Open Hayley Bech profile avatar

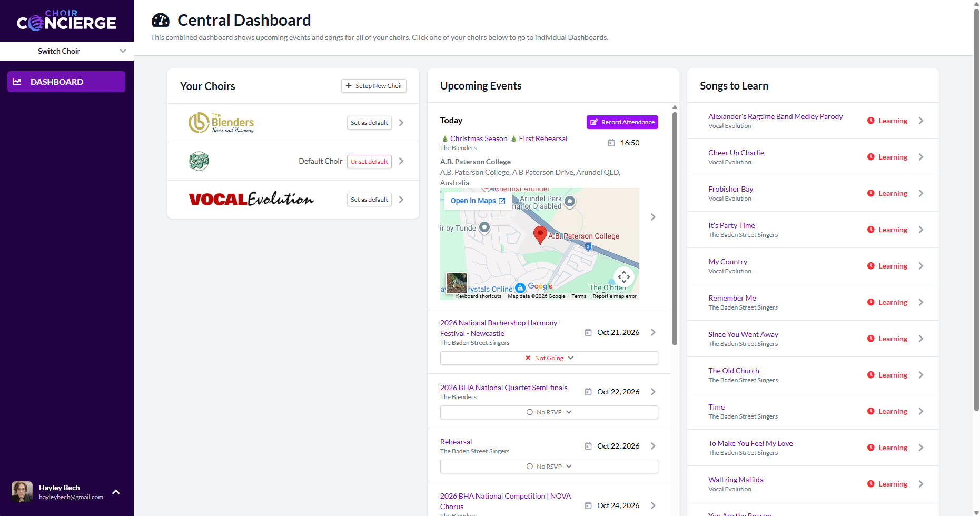[x=22, y=492]
